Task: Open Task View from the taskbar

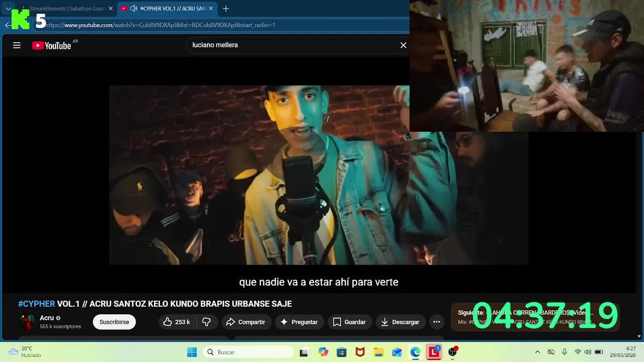Action: tap(304, 352)
